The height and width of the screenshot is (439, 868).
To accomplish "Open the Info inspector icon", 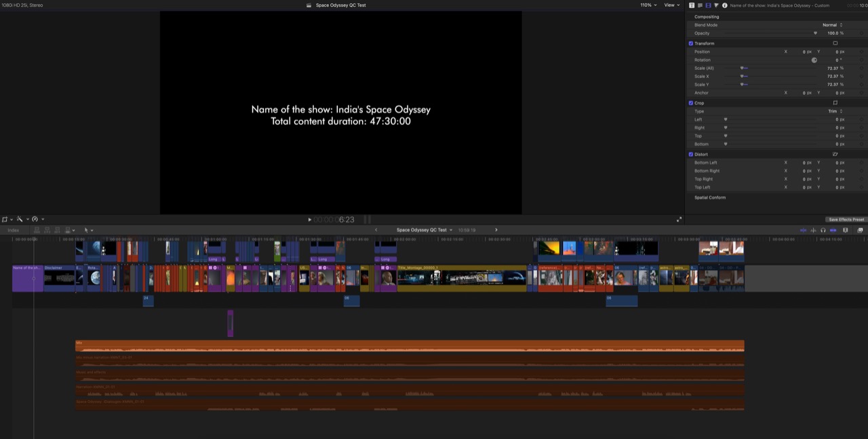I will (724, 5).
